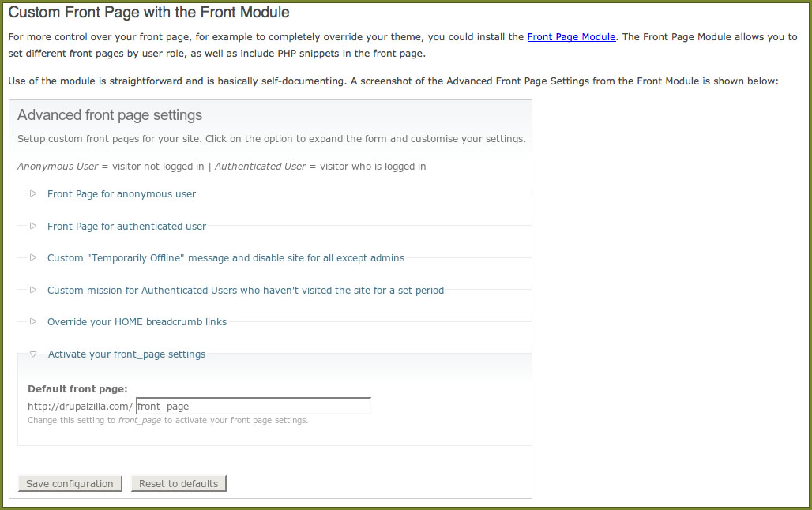Click 'Activate your front_page settings' title
Image resolution: width=812 pixels, height=510 pixels.
tap(126, 354)
